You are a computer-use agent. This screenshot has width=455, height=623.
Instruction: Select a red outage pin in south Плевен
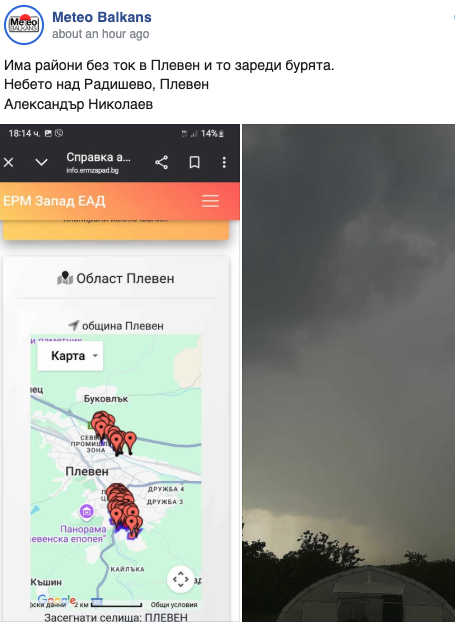click(x=133, y=526)
